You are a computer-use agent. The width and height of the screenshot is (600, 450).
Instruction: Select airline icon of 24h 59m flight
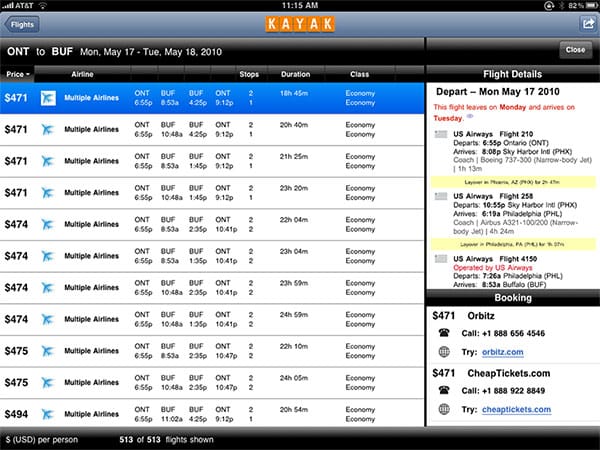(47, 320)
